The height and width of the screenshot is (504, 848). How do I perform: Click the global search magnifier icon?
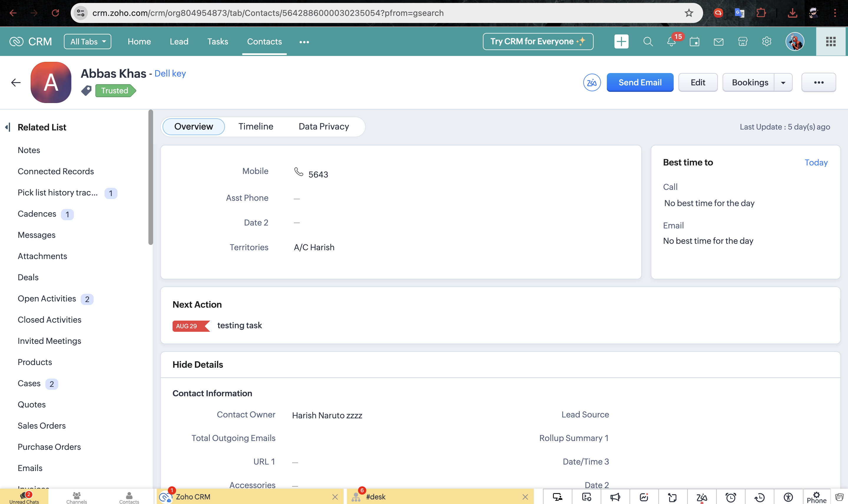click(648, 42)
